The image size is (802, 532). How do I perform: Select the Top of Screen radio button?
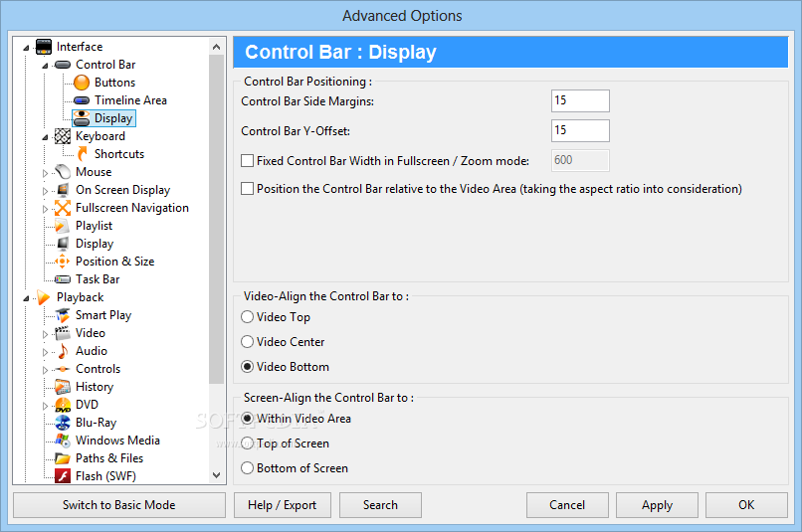(x=247, y=443)
